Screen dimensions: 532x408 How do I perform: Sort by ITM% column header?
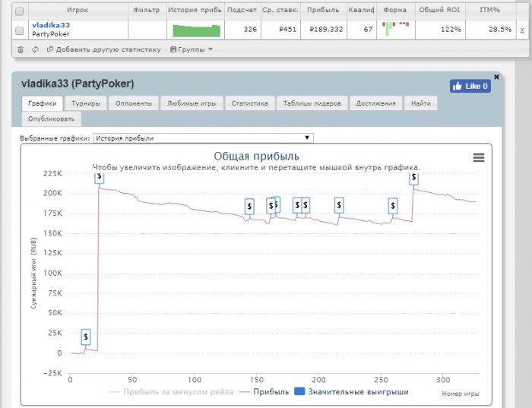tap(489, 10)
